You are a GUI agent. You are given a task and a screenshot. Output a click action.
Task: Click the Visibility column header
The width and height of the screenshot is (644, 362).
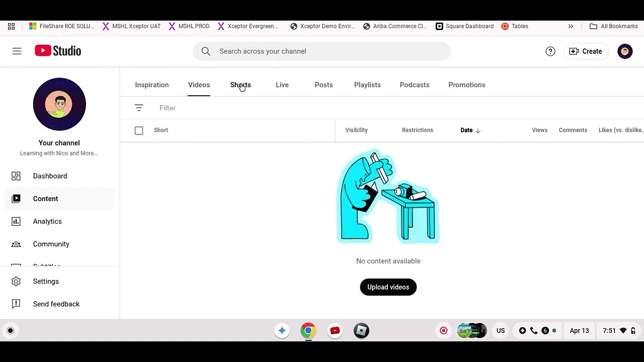click(357, 130)
